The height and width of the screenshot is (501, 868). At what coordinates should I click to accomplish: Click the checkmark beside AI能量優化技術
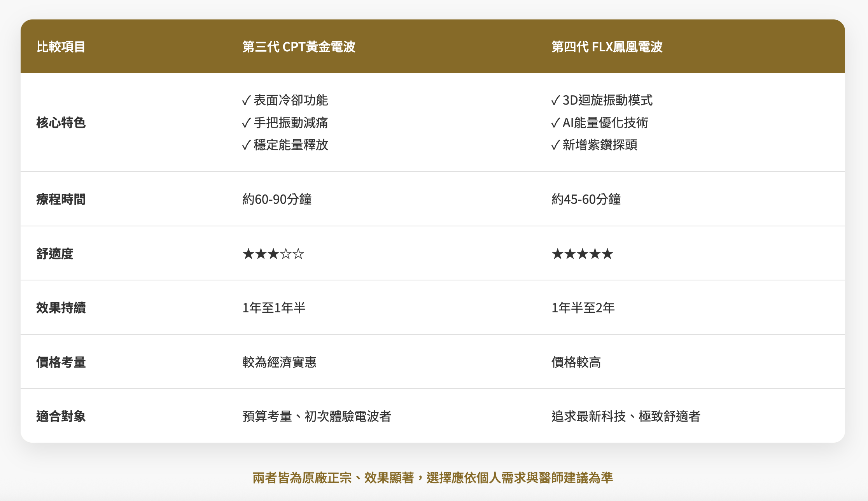(x=555, y=123)
